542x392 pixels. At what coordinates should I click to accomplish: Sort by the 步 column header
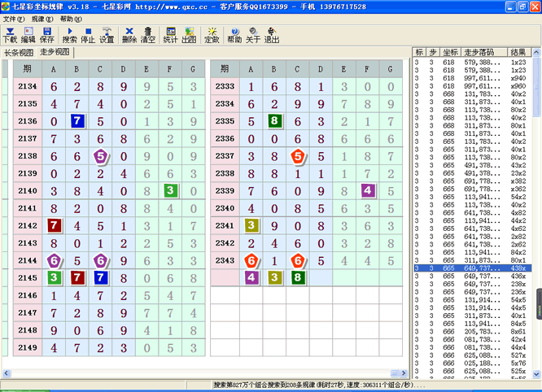coord(433,52)
